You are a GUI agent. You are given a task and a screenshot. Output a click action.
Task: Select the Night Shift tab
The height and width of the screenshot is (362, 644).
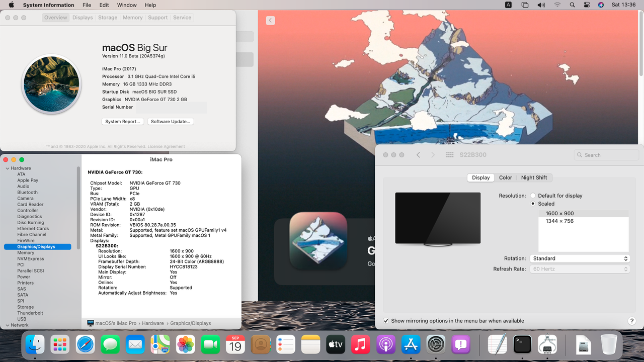pos(534,177)
